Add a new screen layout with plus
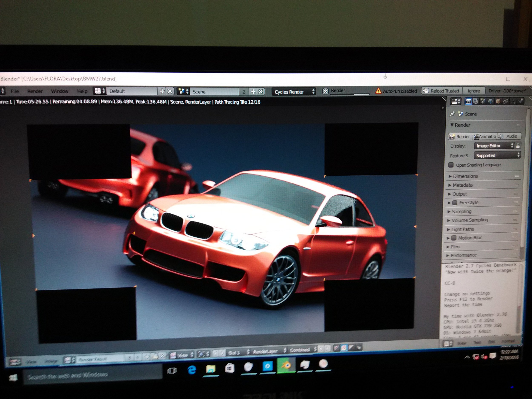The image size is (532, 399). pyautogui.click(x=162, y=91)
